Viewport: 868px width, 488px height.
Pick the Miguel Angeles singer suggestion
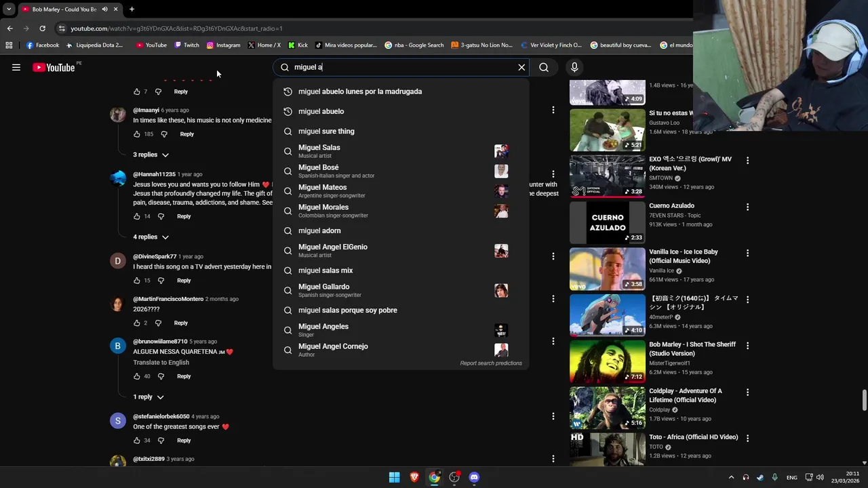[x=401, y=330]
